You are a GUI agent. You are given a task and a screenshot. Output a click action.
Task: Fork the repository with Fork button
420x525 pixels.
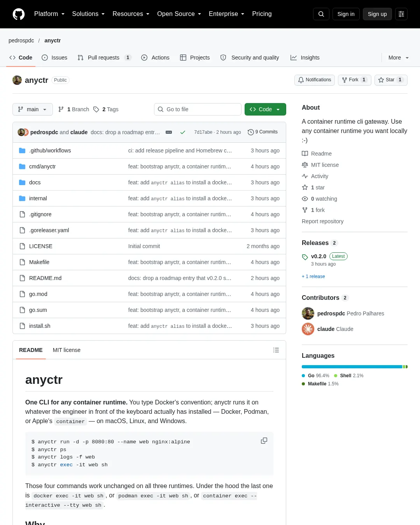click(x=354, y=80)
